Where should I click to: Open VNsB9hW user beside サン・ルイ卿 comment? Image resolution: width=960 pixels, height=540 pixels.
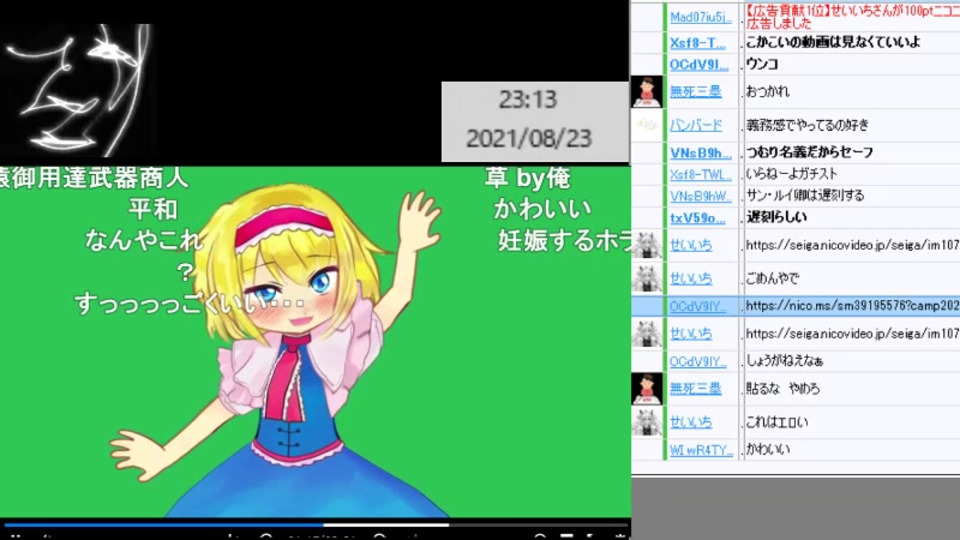(x=700, y=196)
